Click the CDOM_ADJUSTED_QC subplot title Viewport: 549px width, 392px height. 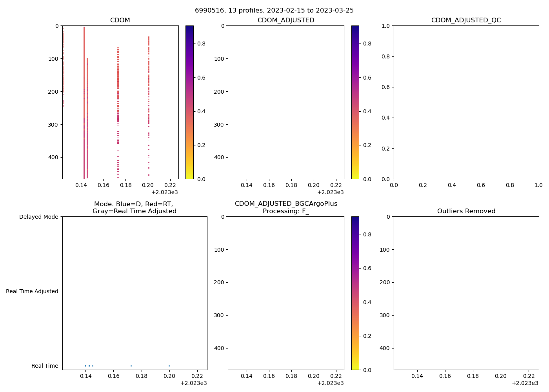pyautogui.click(x=466, y=20)
